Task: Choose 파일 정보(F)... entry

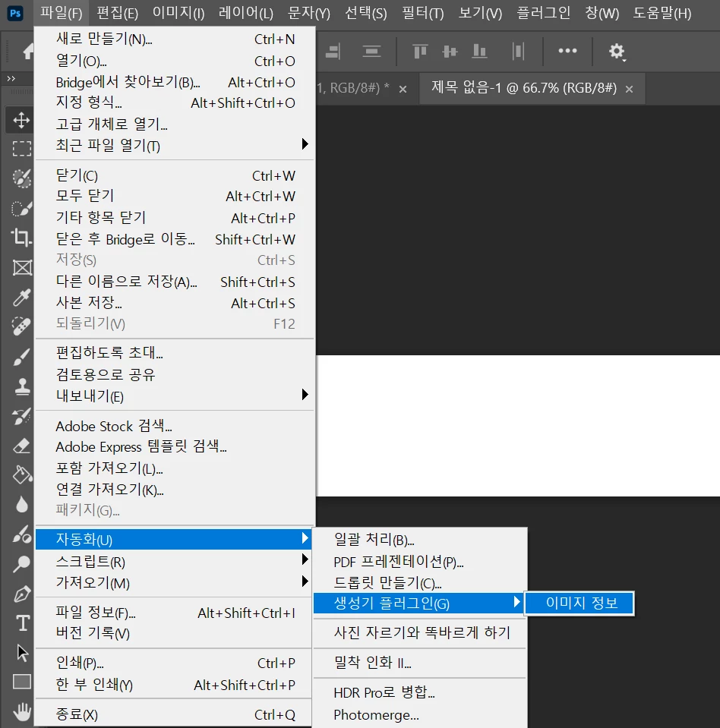Action: pyautogui.click(x=173, y=613)
